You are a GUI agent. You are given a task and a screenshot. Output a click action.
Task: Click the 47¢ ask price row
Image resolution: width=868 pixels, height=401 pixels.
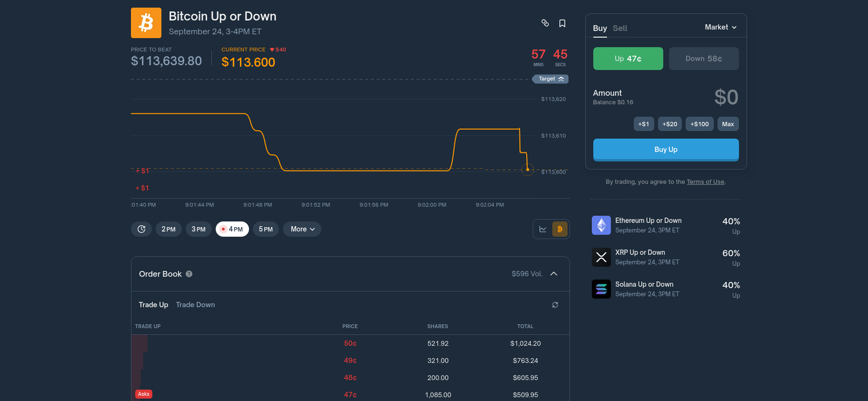point(350,395)
